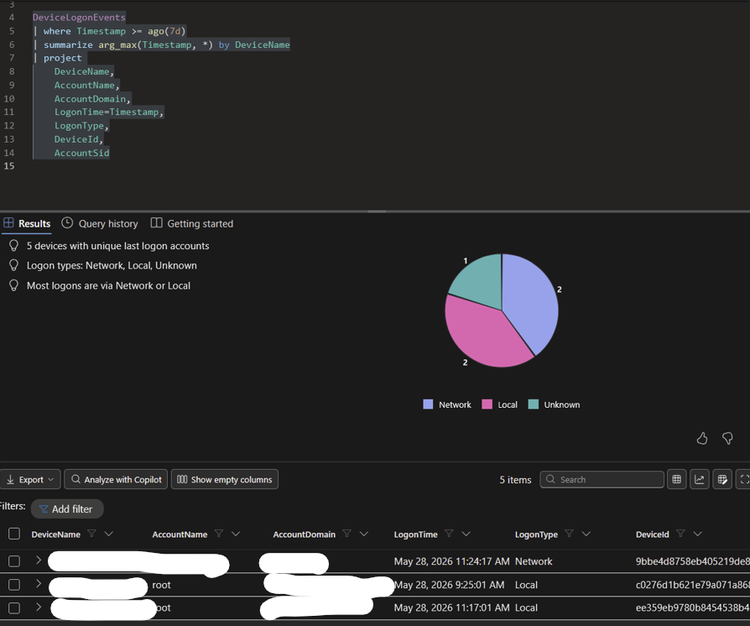Click the Copilot magnifier icon
This screenshot has width=750, height=626.
pos(76,479)
